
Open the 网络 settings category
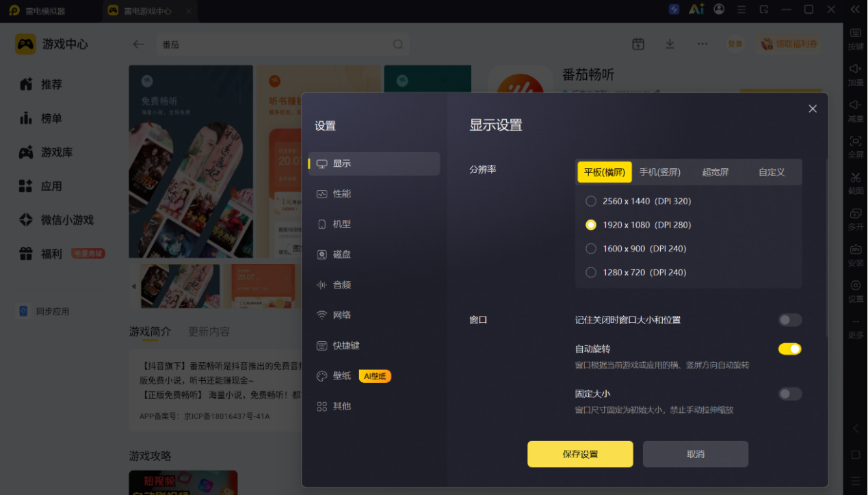[373, 315]
